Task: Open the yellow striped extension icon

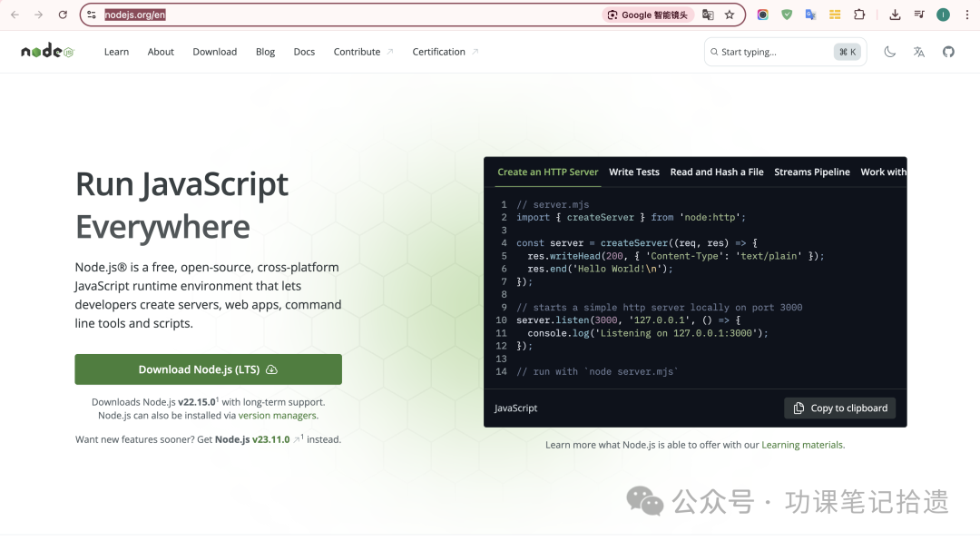Action: pyautogui.click(x=835, y=15)
